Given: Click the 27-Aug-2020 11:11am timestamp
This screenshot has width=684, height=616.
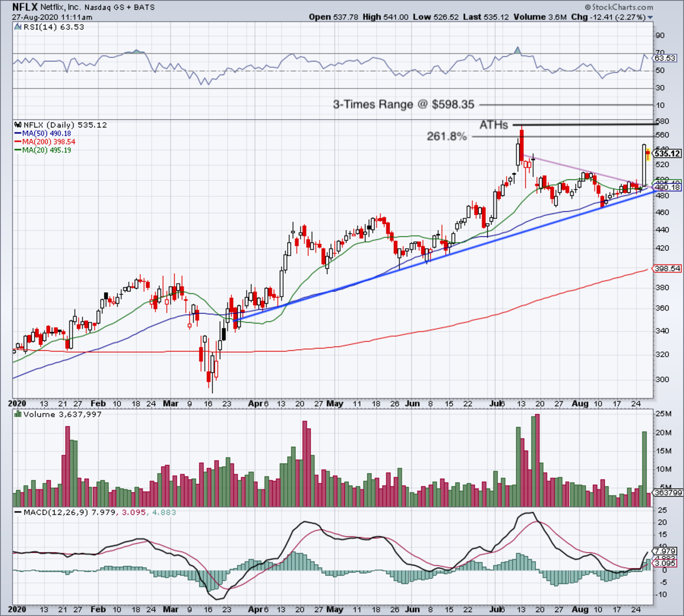Looking at the screenshot, I should tap(52, 18).
